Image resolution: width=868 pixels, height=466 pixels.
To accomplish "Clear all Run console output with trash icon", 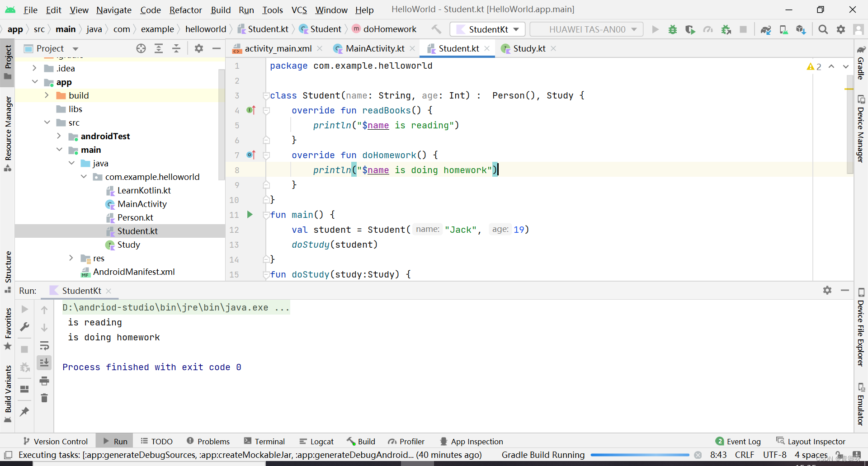I will 44,398.
